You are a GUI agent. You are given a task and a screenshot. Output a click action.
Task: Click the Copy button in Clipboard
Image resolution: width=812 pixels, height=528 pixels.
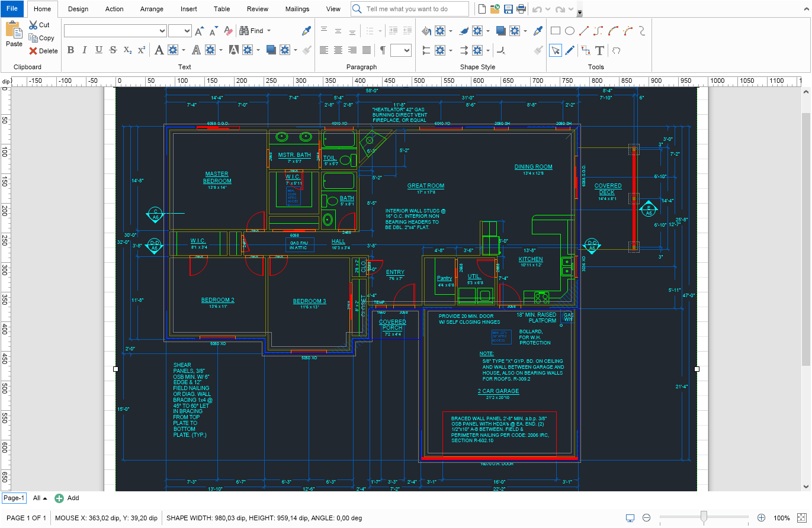[41, 38]
